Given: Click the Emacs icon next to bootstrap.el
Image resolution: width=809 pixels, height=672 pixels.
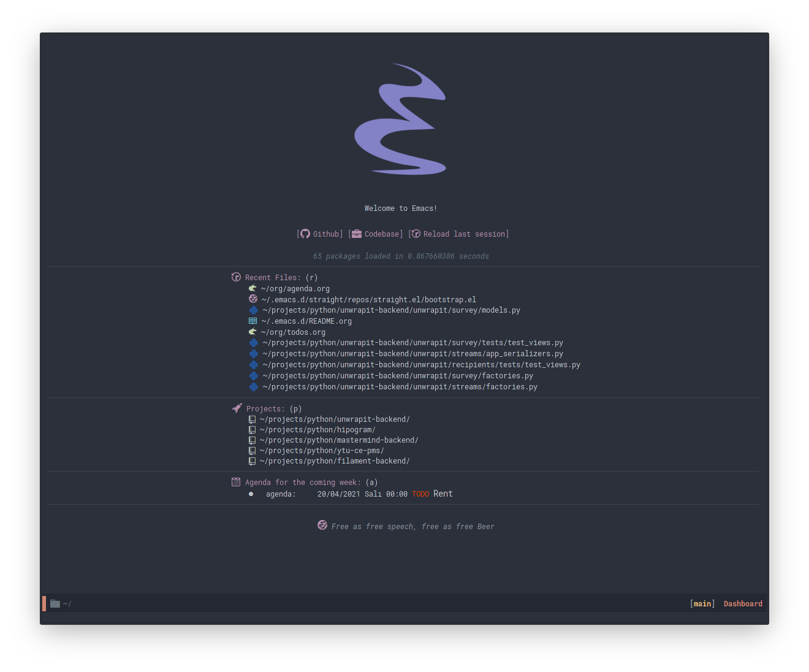Looking at the screenshot, I should point(253,299).
